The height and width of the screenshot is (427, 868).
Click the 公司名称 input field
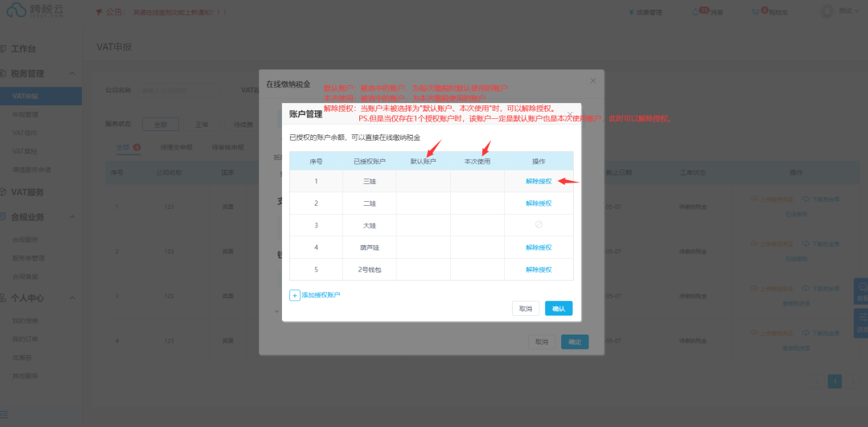coord(178,90)
